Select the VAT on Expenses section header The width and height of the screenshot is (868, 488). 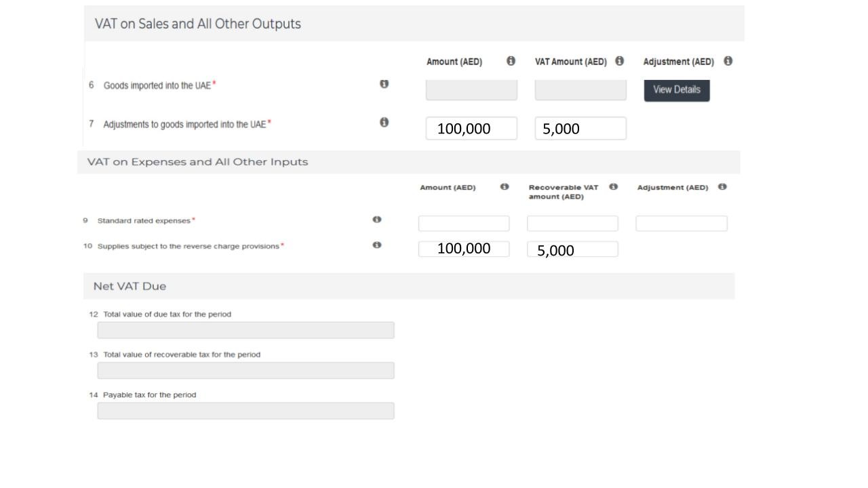[x=198, y=161]
